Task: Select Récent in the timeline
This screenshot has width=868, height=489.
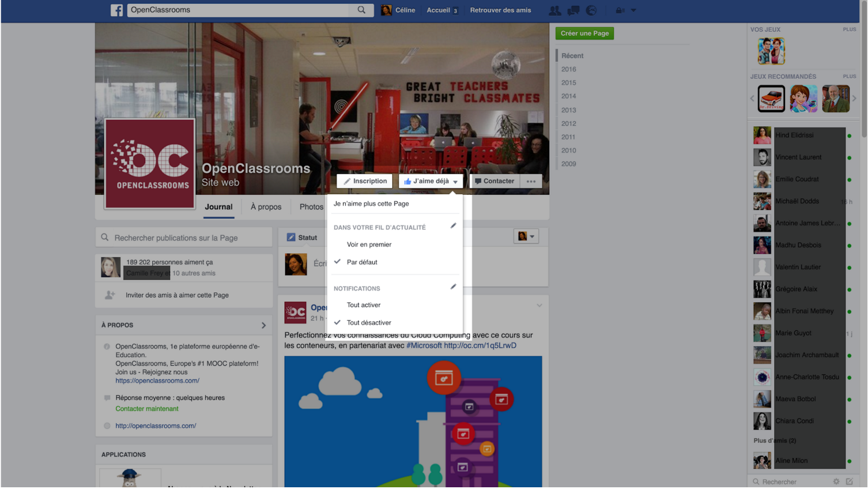Action: pos(572,56)
